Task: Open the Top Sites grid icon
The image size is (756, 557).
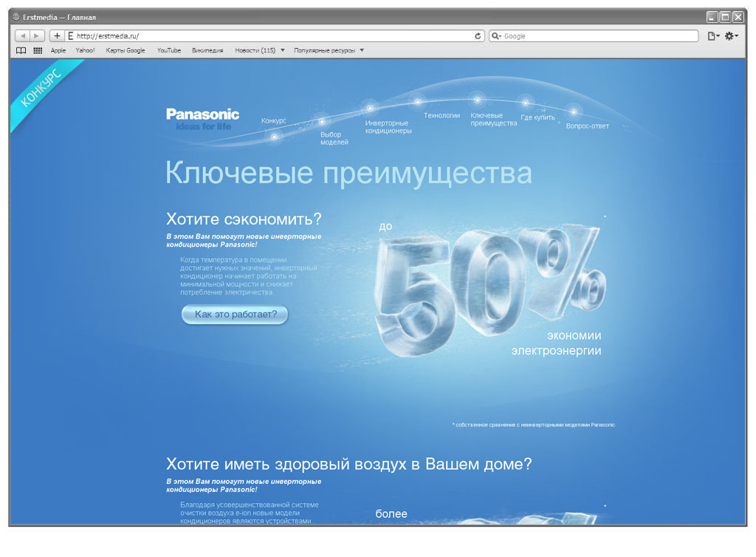Action: (38, 51)
